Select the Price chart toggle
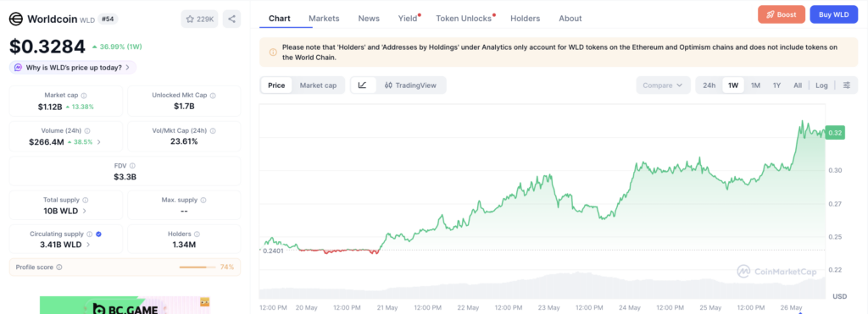 (x=276, y=85)
